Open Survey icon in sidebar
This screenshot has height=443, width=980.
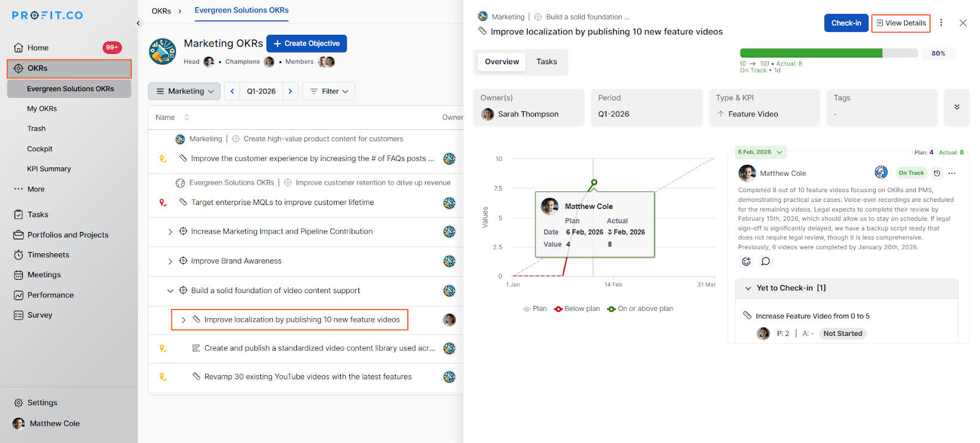18,315
